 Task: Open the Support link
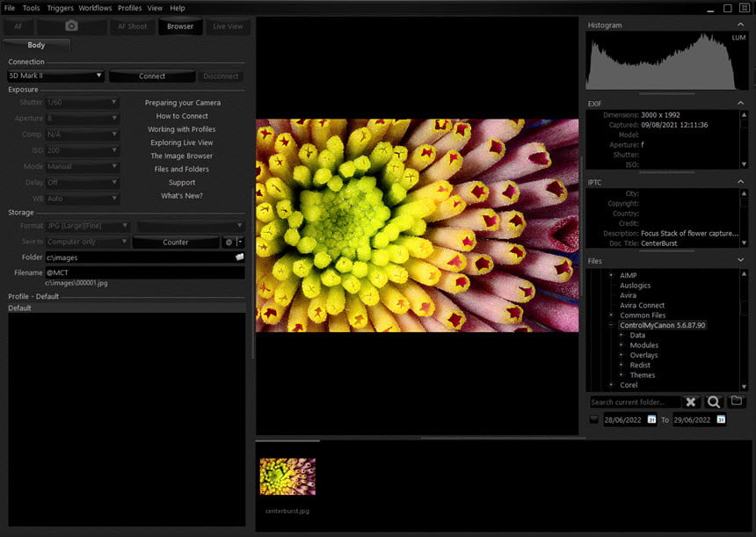pyautogui.click(x=182, y=182)
